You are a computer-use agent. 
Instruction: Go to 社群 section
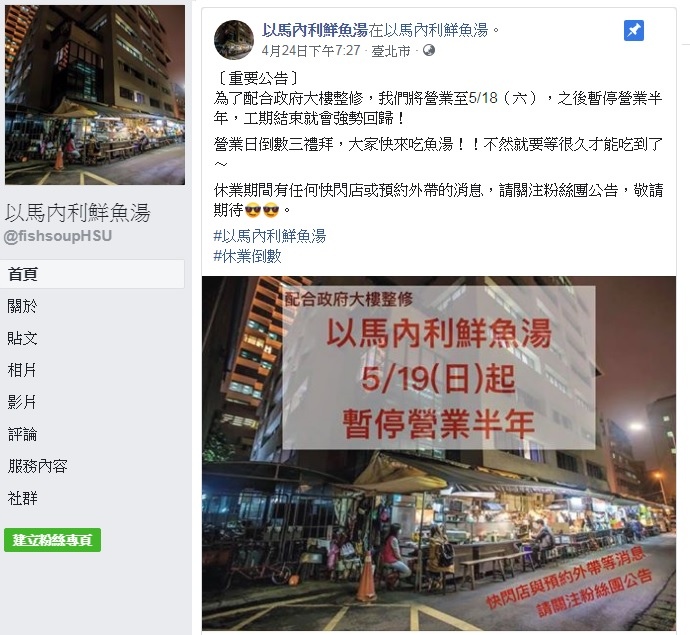(22, 498)
